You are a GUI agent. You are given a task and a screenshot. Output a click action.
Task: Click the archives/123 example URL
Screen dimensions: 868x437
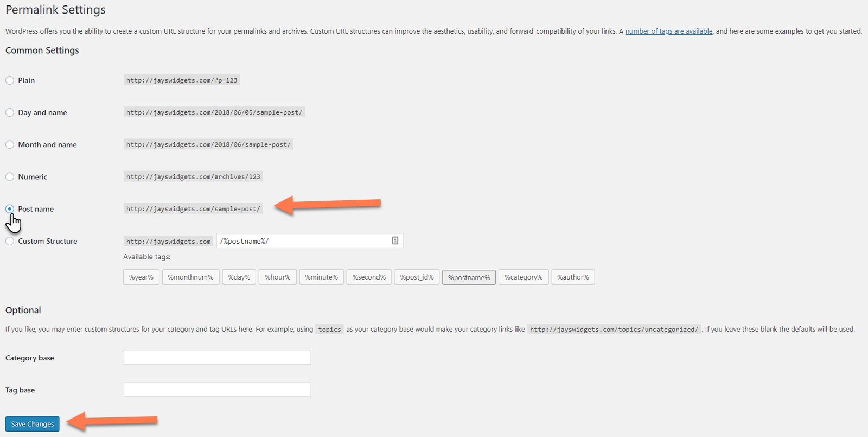point(193,176)
